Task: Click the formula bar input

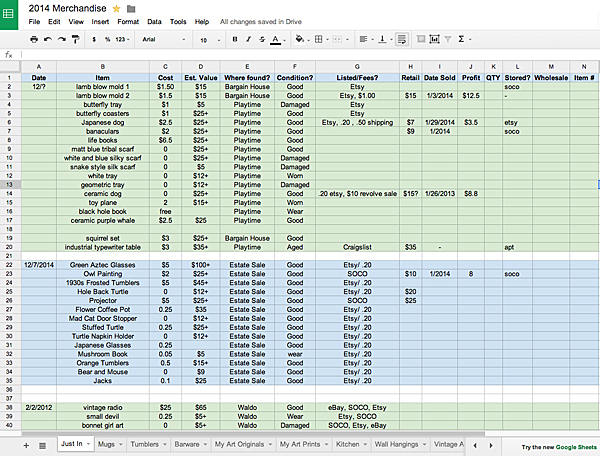Action: coord(310,55)
